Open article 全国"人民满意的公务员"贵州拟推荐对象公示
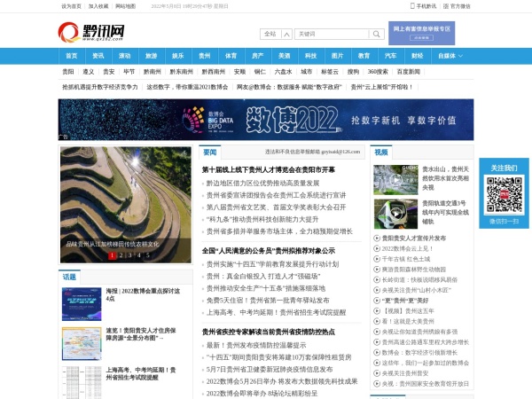The height and width of the screenshot is (399, 532). [269, 251]
